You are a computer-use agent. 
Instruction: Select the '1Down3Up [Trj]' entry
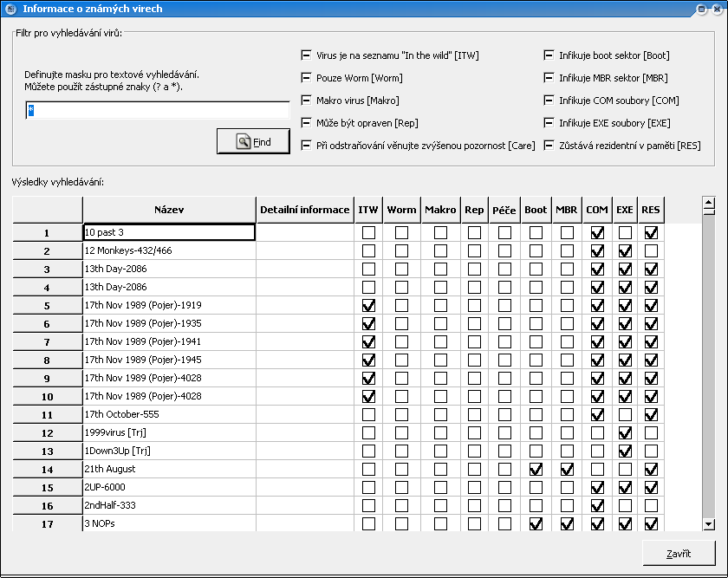(169, 451)
